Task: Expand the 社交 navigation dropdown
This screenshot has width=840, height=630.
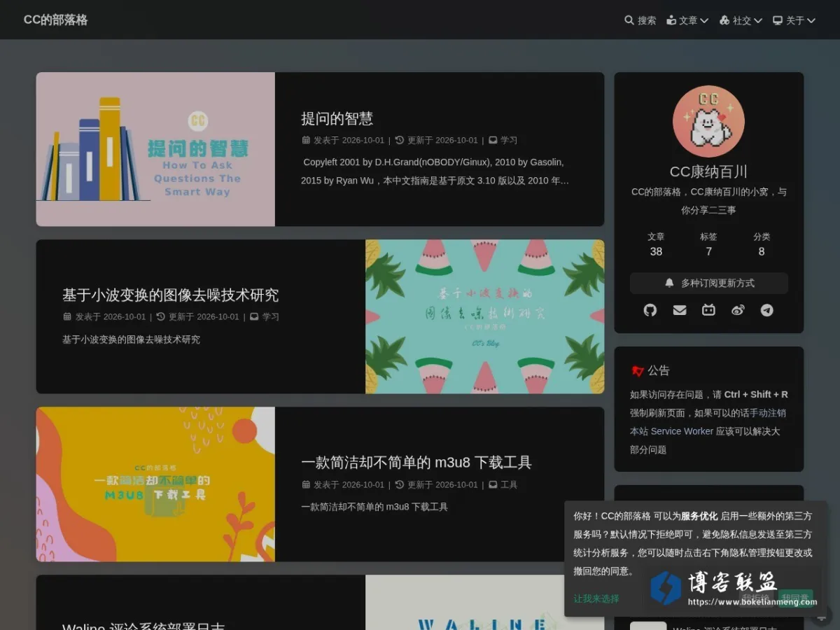Action: click(741, 20)
